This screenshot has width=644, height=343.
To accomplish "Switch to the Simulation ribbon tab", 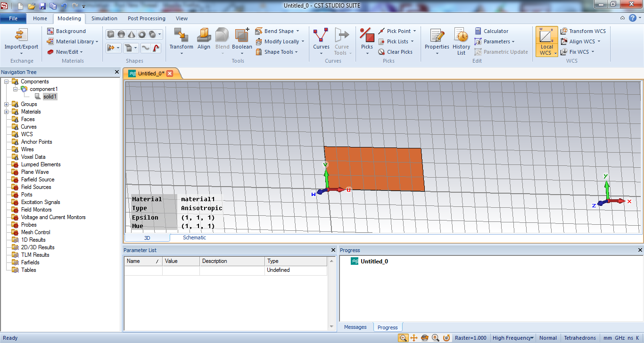I will 104,18.
